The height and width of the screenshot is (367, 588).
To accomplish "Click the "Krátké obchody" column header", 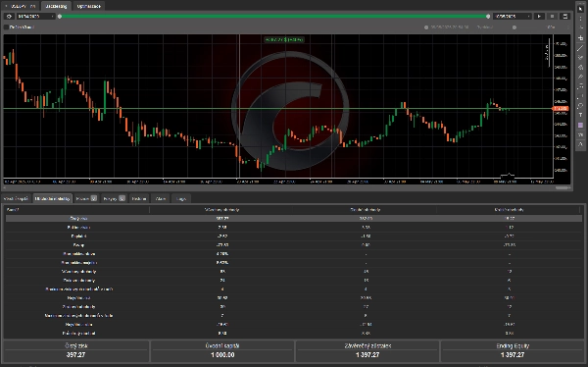I will coord(509,210).
